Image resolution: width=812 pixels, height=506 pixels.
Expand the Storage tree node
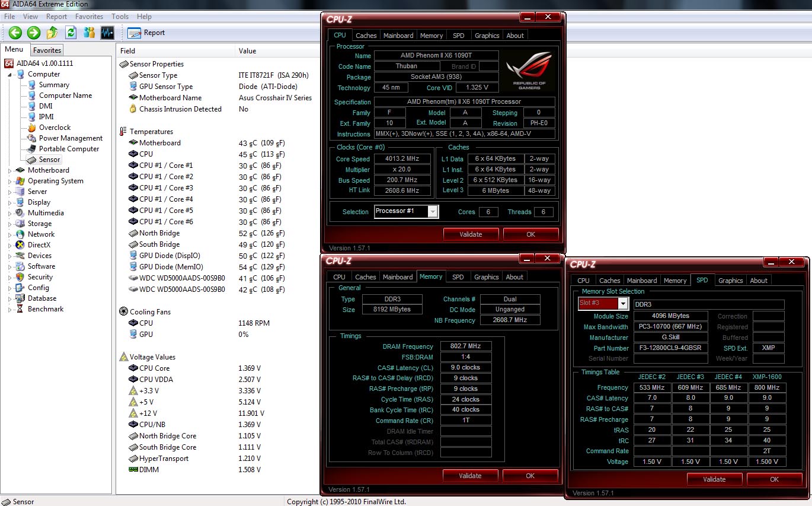coord(10,224)
